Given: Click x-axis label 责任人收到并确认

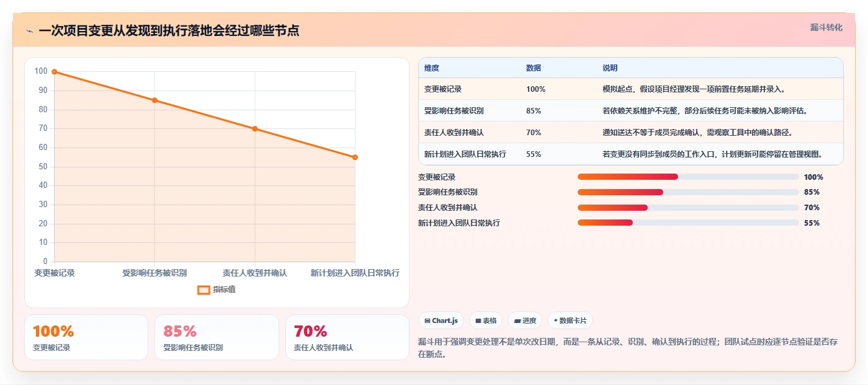Looking at the screenshot, I should pyautogui.click(x=255, y=273).
